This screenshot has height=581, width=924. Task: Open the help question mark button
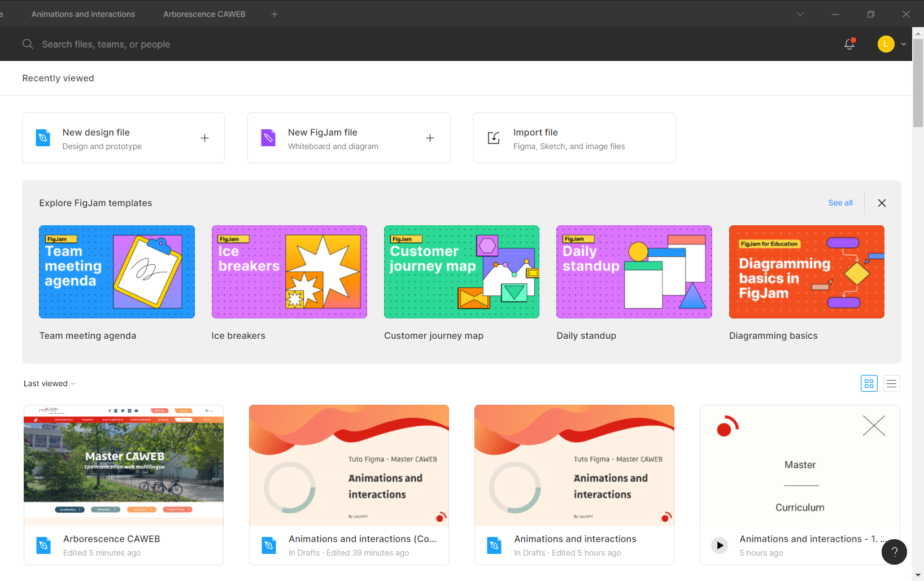[x=894, y=552]
